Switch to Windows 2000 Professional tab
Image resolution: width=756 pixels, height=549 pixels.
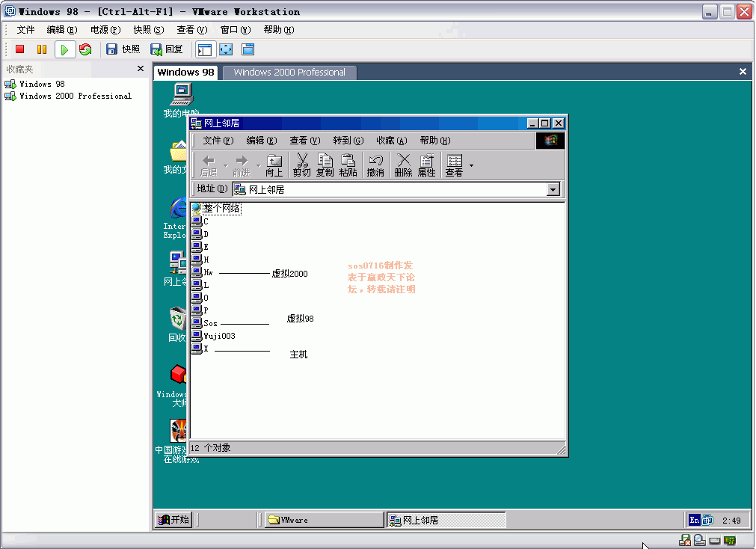point(289,73)
